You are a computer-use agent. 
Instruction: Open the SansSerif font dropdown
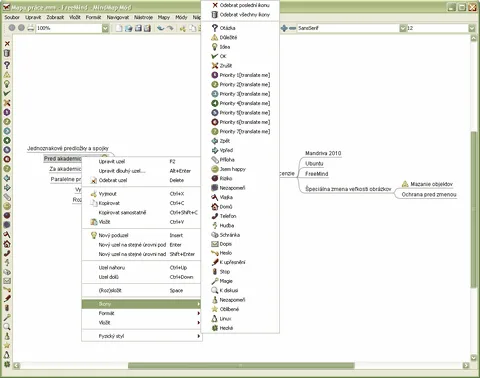(403, 28)
